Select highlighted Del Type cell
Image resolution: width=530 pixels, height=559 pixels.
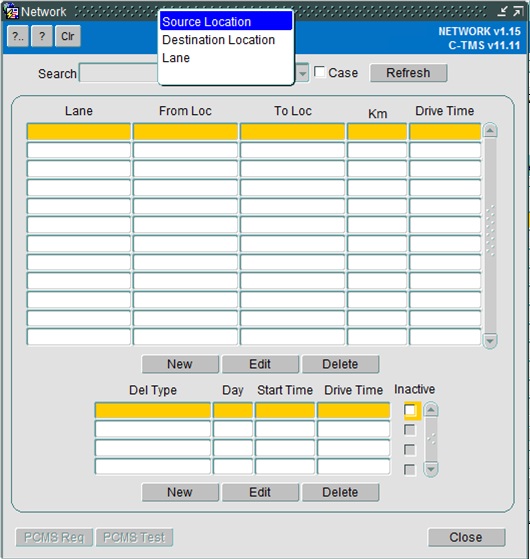pos(153,410)
